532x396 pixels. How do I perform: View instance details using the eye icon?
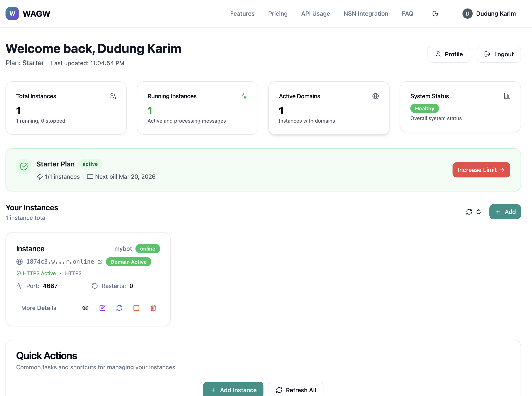coord(85,308)
